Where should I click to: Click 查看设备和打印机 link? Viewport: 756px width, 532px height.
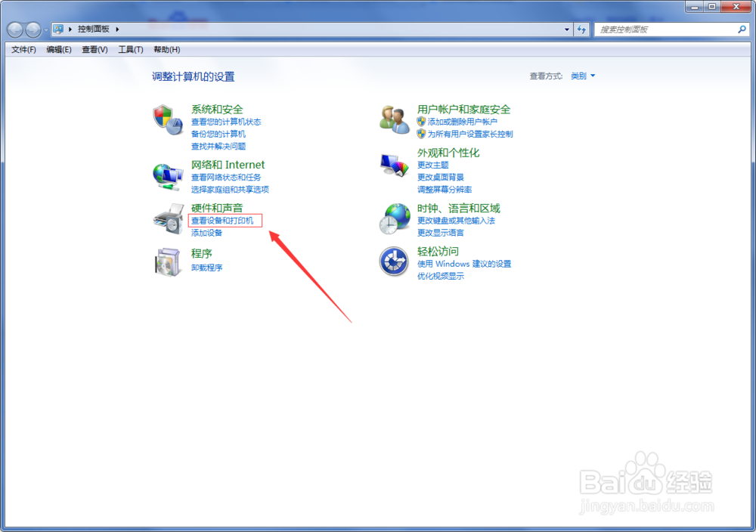pyautogui.click(x=222, y=221)
